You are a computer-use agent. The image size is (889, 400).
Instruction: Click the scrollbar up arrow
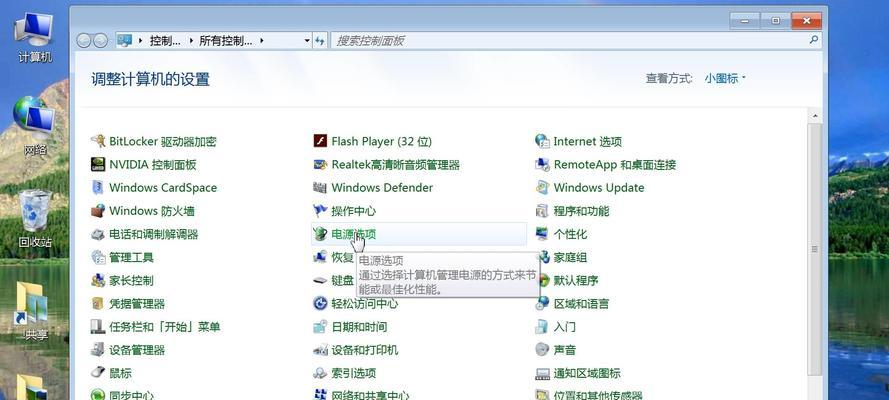point(815,116)
